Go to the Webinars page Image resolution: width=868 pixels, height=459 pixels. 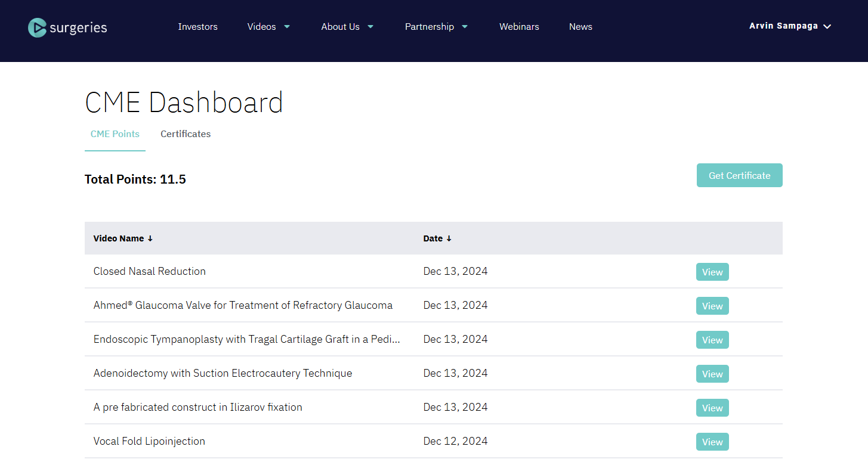[x=519, y=27]
